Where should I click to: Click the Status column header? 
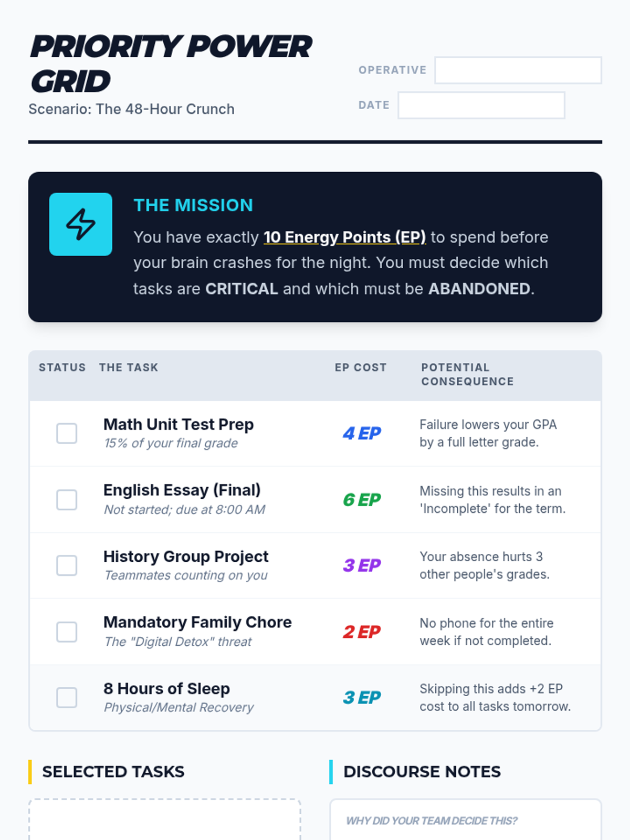62,367
